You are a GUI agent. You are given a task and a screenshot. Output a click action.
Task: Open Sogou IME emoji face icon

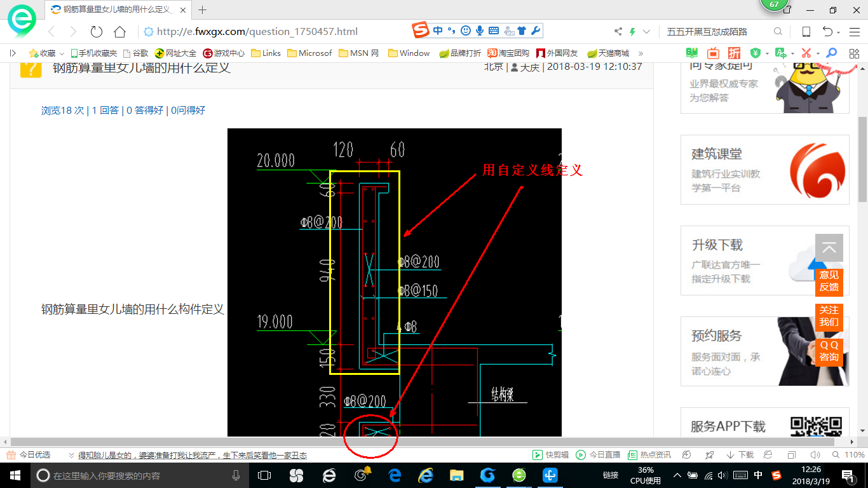466,30
